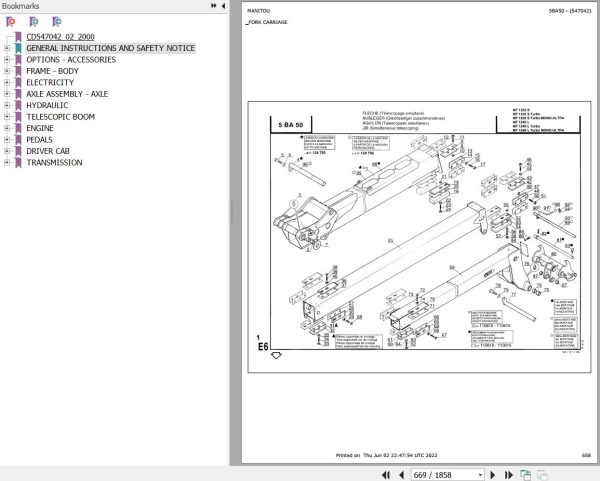Click the first bookmark options icon

click(11, 22)
